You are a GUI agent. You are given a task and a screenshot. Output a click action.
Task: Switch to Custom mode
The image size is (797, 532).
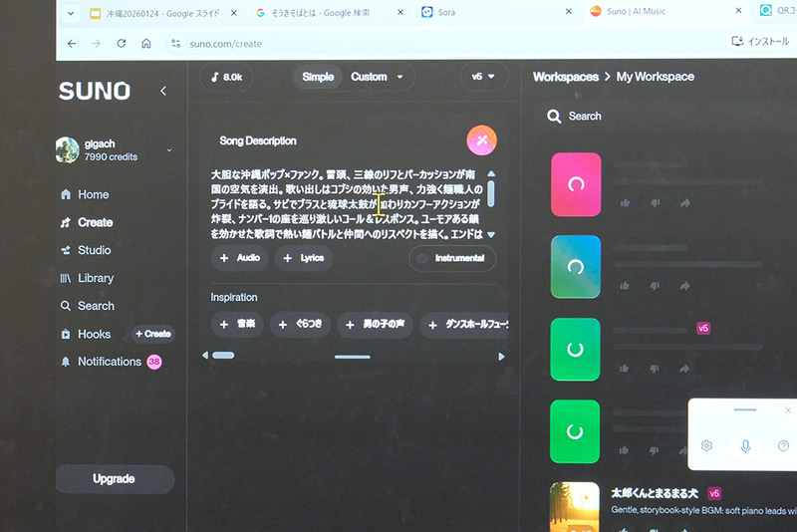click(369, 77)
